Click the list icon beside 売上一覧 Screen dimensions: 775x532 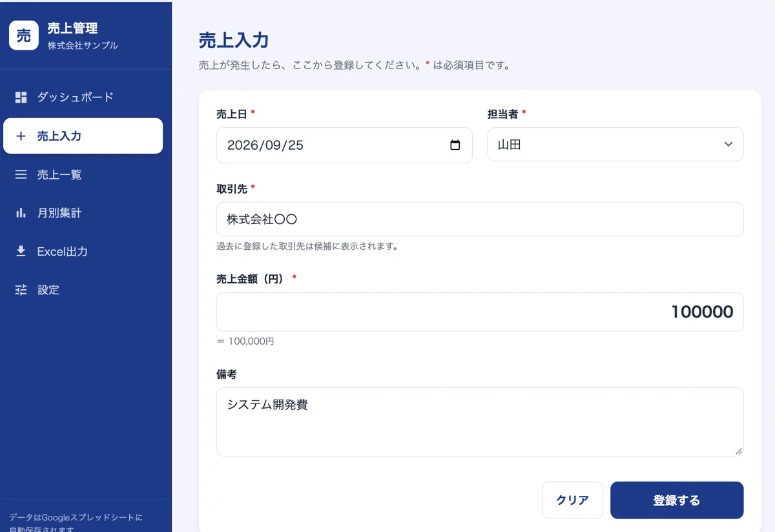click(x=21, y=174)
